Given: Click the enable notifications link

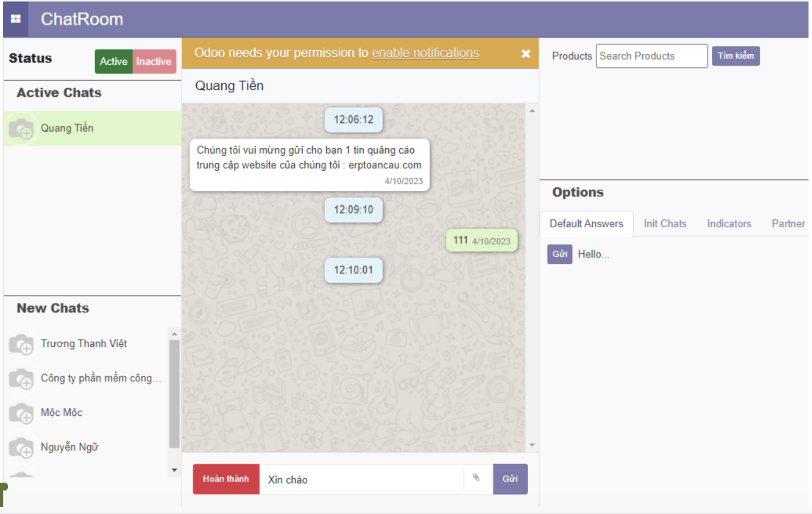Looking at the screenshot, I should click(x=425, y=53).
